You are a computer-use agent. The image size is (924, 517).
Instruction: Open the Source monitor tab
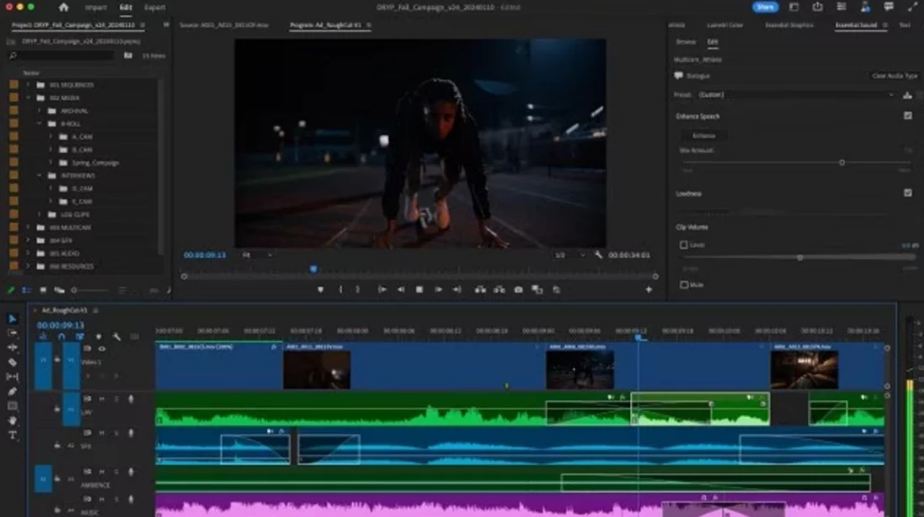(x=223, y=25)
